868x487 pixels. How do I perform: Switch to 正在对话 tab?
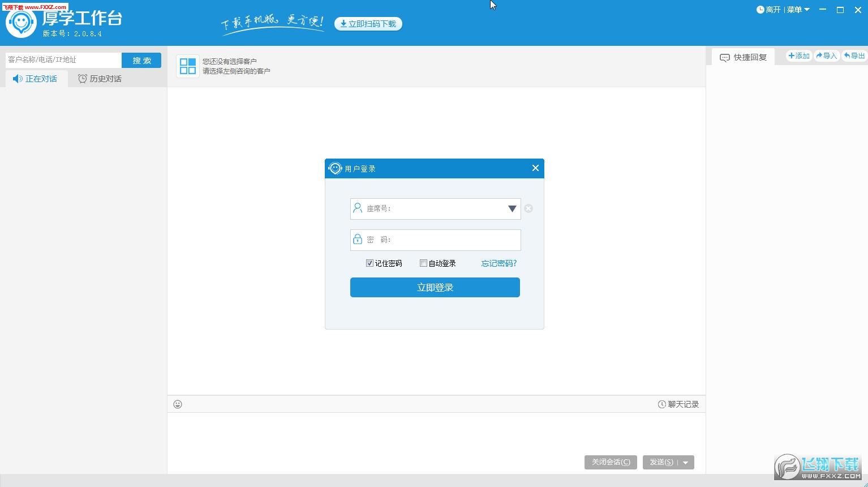(x=35, y=79)
